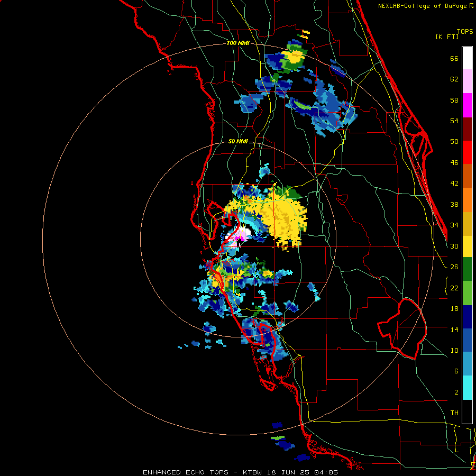
Task: Click legend value 54
Action: (454, 121)
